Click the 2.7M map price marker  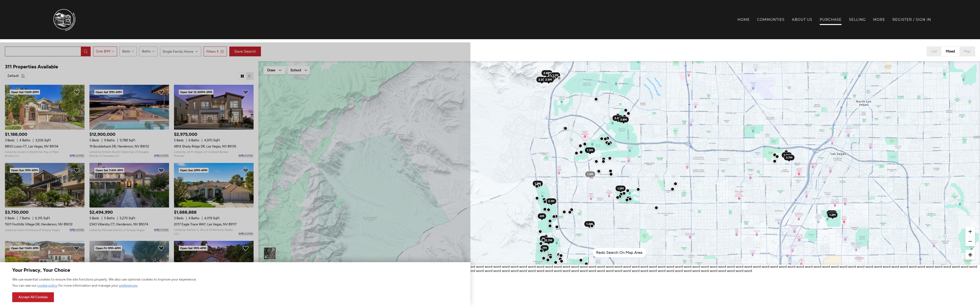point(549,240)
